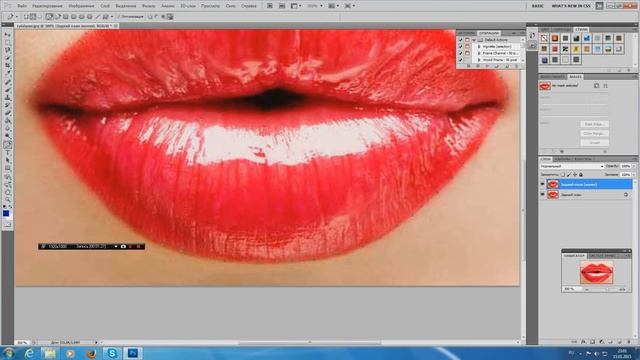Toggle lock all padlock icon
The image size is (640, 360).
point(581,175)
